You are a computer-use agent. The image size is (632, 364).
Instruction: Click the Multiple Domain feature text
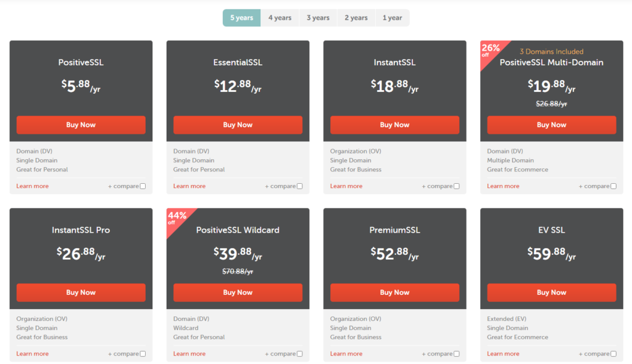510,160
